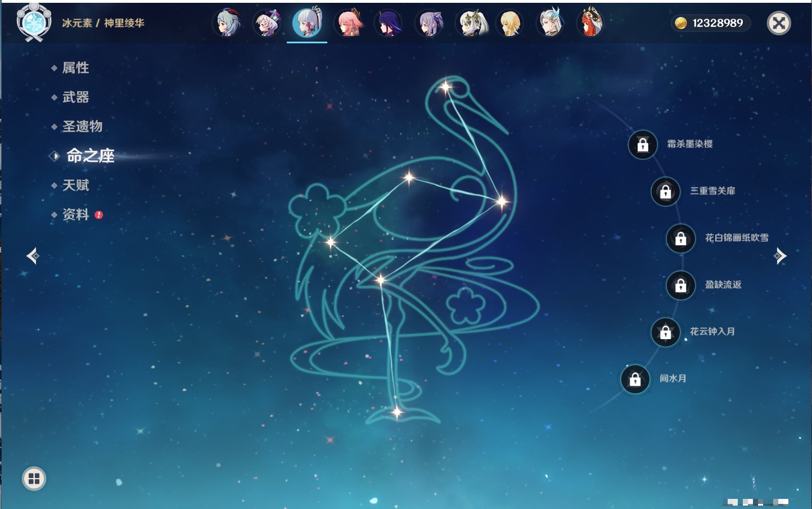Select the highlighted Kamisato Ayaka avatar

pos(308,22)
